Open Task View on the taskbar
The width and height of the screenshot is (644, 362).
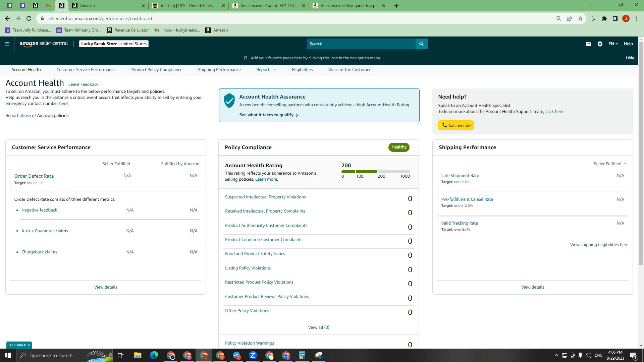coord(121,355)
